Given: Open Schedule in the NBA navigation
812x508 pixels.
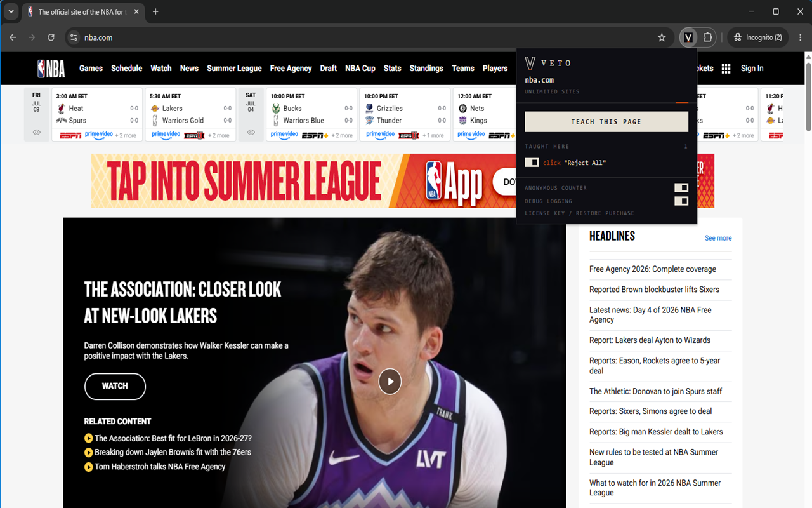Looking at the screenshot, I should (126, 69).
